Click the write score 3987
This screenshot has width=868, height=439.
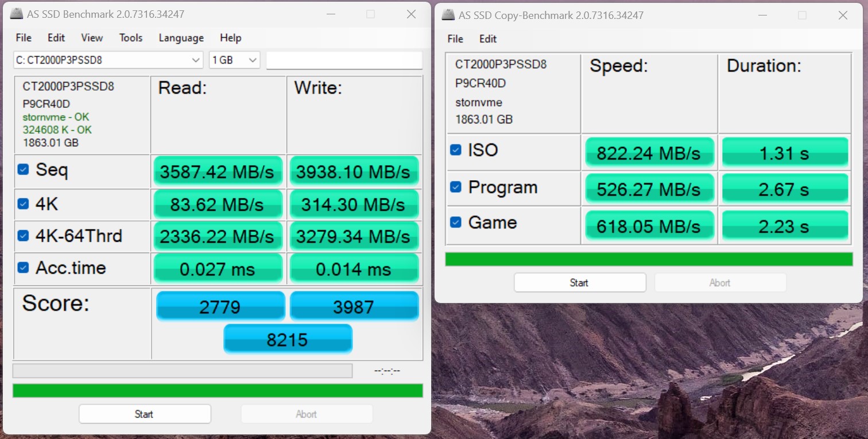(354, 306)
